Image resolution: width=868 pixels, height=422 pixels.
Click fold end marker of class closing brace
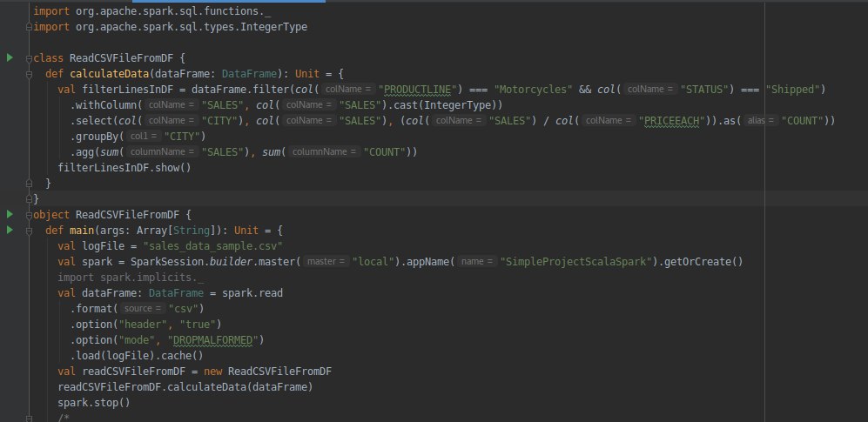coord(30,198)
